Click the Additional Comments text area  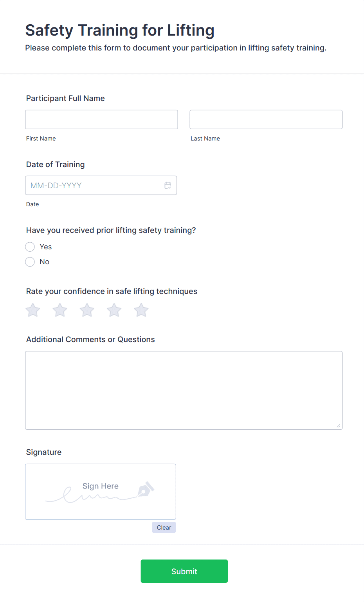point(184,389)
